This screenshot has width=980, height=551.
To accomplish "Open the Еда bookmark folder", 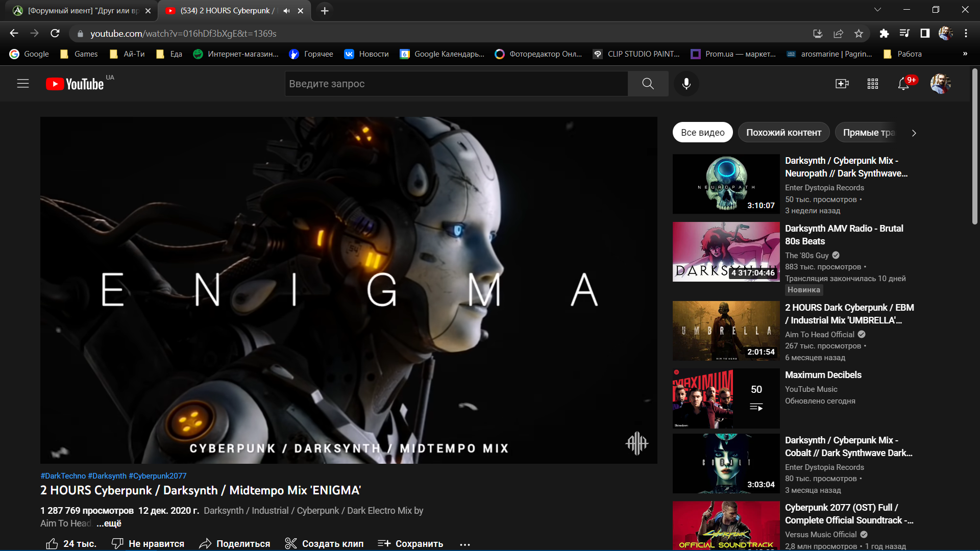I will (169, 54).
